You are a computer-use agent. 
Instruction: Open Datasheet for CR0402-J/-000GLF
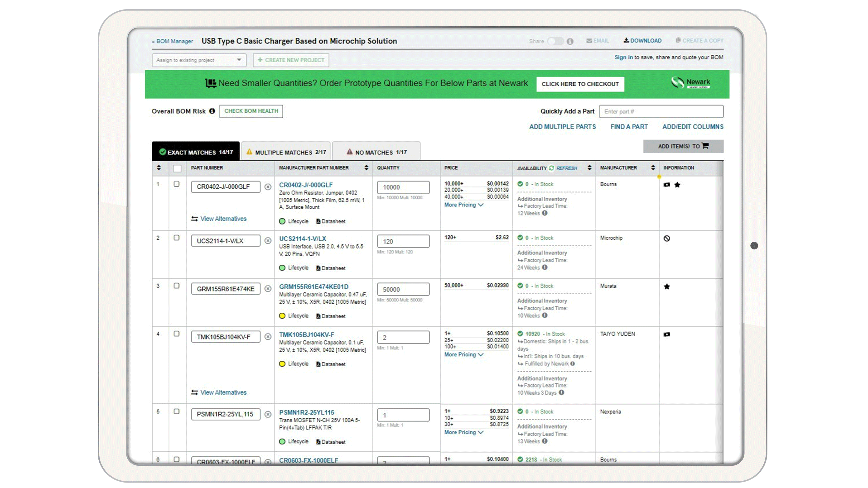pos(331,221)
